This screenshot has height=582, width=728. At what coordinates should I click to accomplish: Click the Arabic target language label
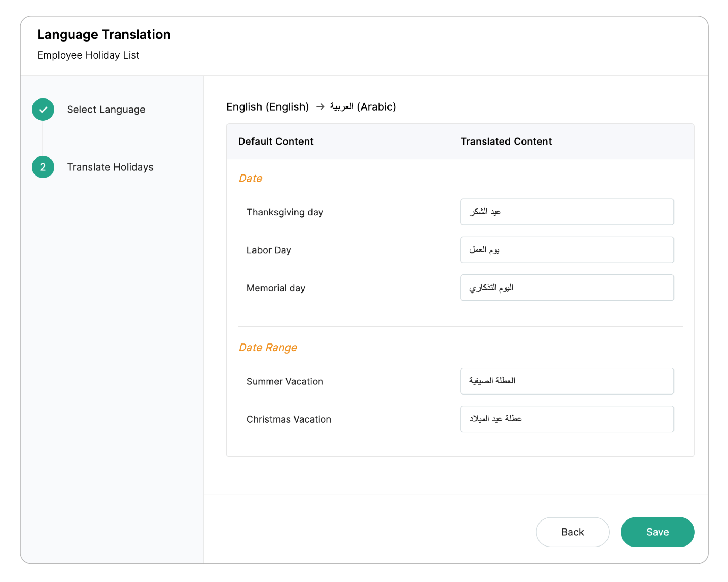(x=363, y=107)
